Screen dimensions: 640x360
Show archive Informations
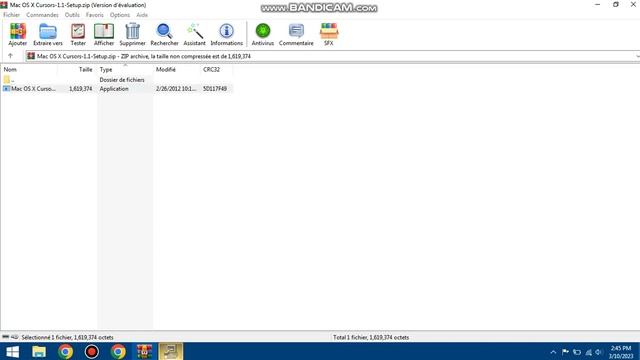tap(227, 34)
